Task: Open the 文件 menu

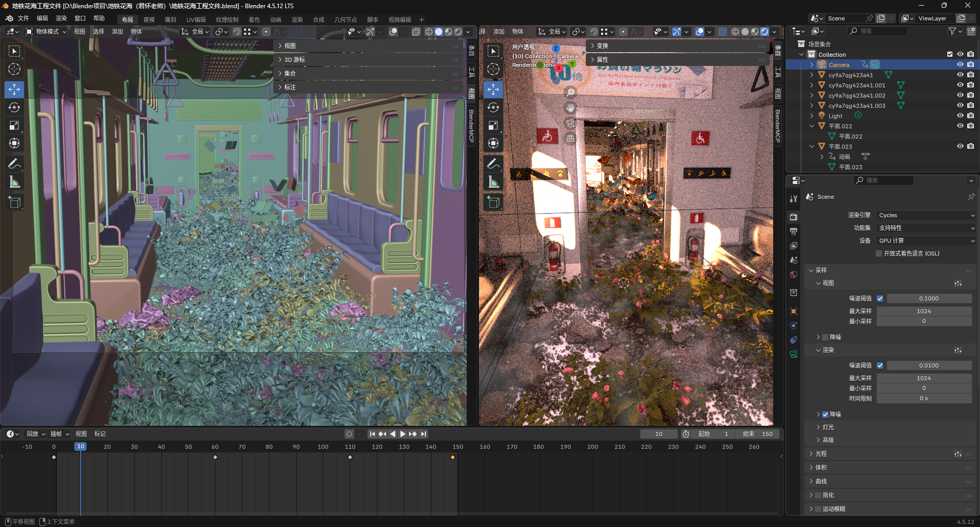Action: [23, 18]
